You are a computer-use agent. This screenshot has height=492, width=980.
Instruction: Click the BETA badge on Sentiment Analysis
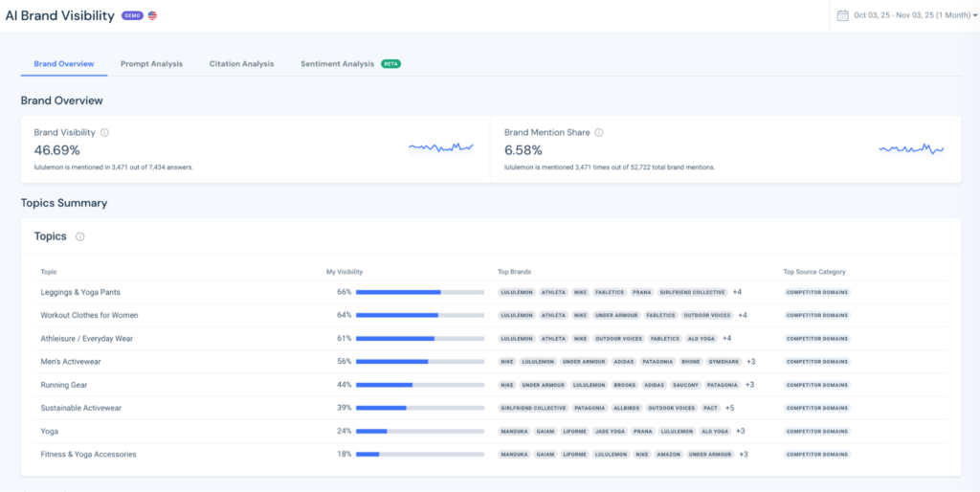391,64
